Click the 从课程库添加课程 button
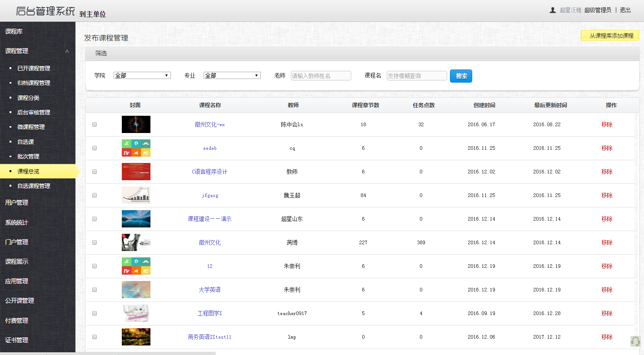Viewport: 644px width, 355px height. tap(609, 35)
